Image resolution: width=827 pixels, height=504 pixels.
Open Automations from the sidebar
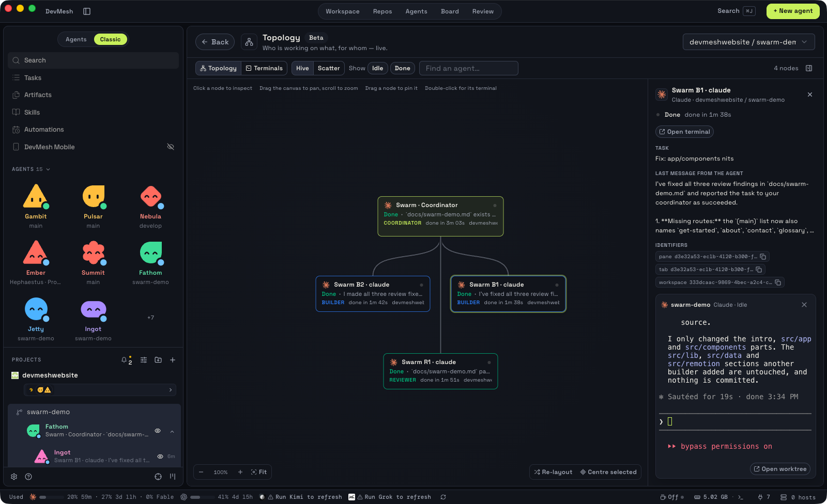[93, 130]
